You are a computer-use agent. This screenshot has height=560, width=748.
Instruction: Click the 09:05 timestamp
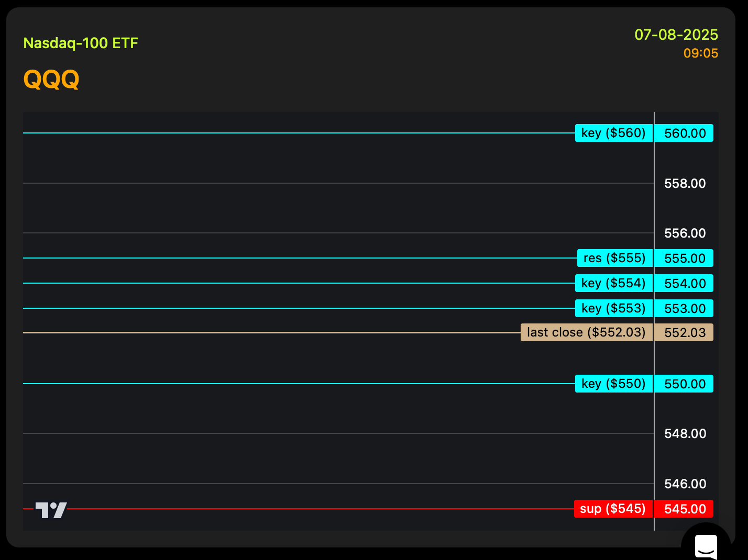pyautogui.click(x=701, y=53)
